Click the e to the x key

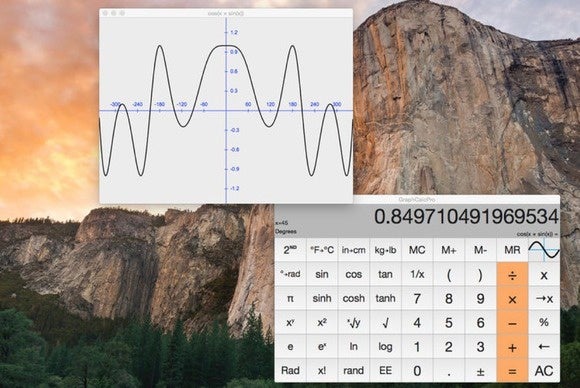coord(322,347)
